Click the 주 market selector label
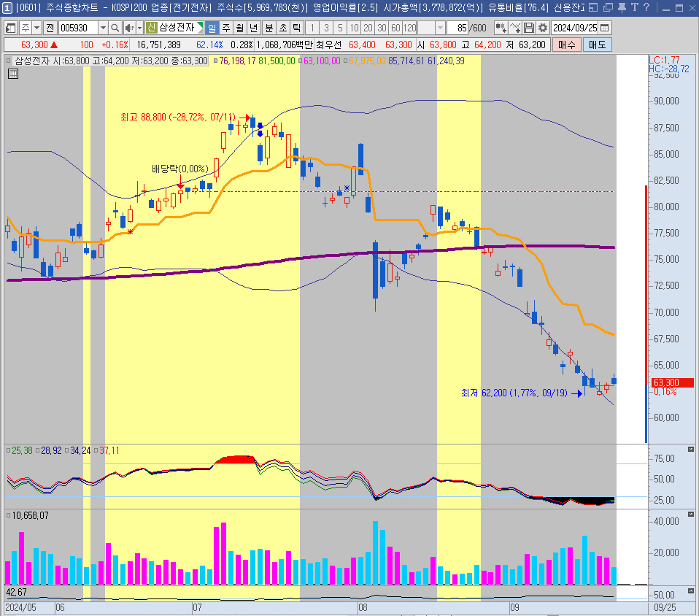Viewport: 699px width, 616px height. (x=26, y=28)
